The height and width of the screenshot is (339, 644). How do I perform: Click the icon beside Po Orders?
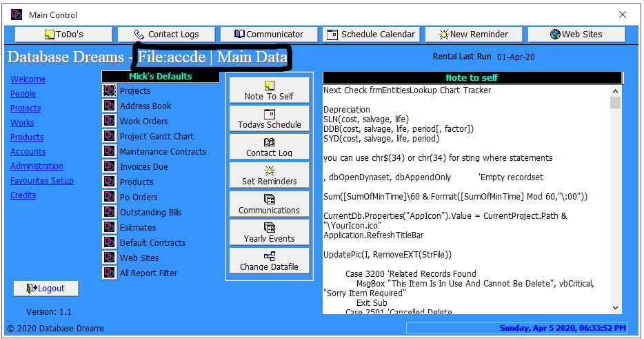(109, 197)
